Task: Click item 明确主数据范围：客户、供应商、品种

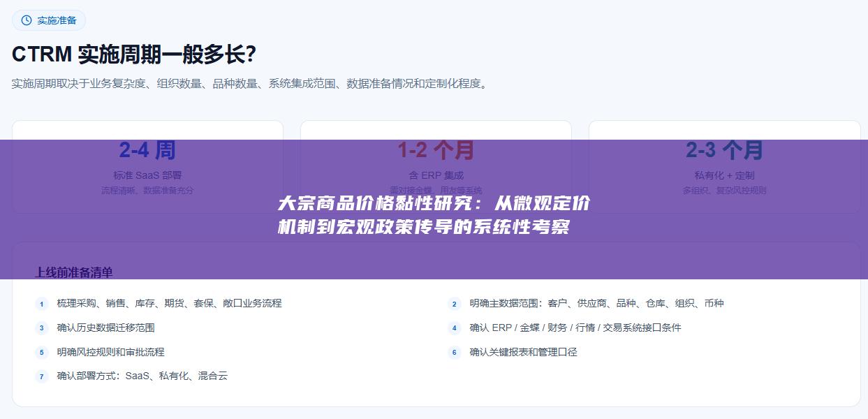Action: coord(597,303)
